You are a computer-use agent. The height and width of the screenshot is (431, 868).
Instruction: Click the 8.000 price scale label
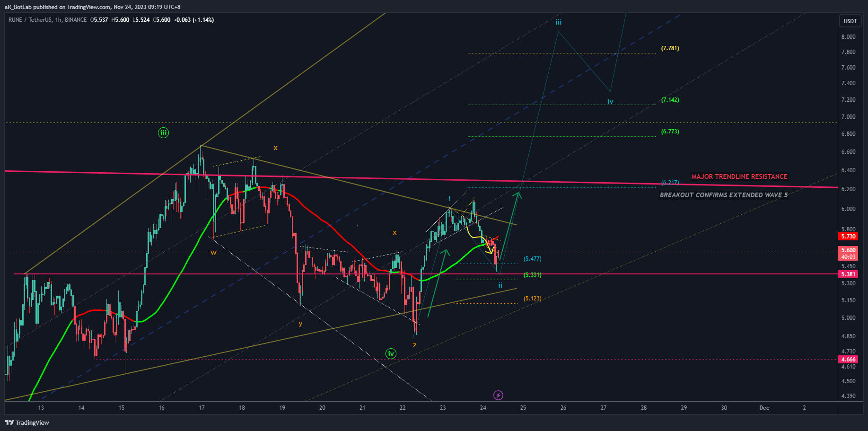coord(848,37)
